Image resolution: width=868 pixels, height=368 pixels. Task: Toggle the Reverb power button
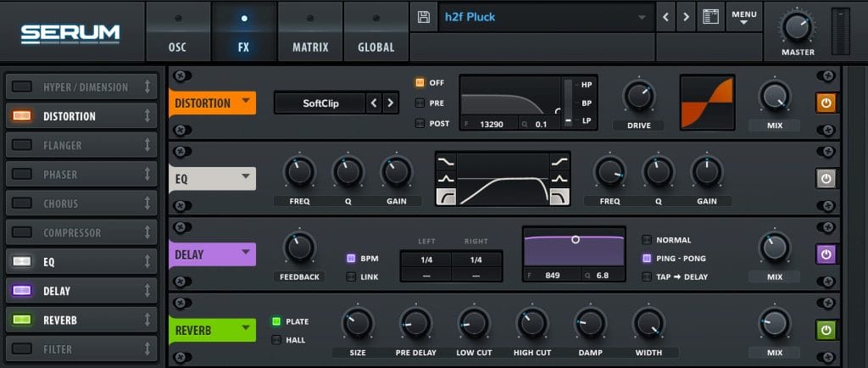[x=826, y=329]
